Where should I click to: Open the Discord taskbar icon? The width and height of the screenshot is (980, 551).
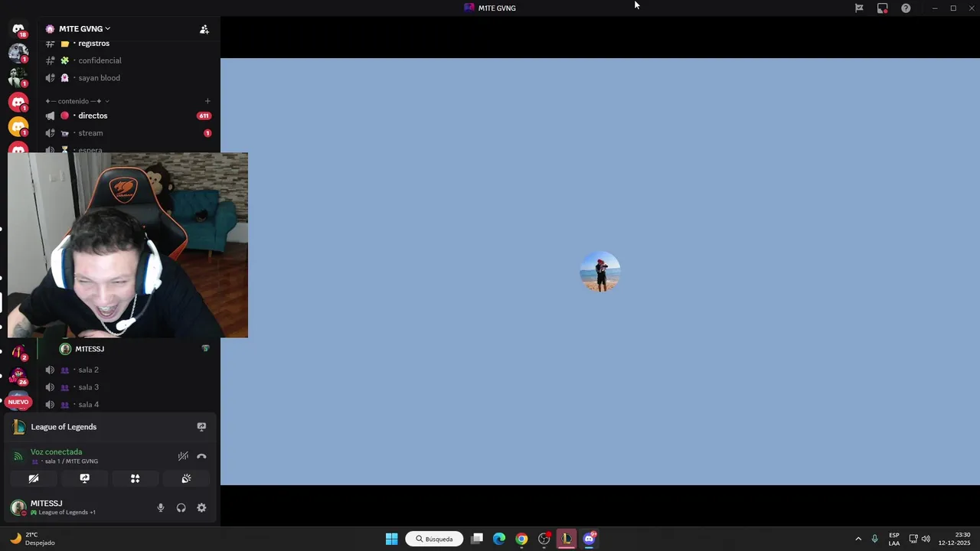coord(589,539)
